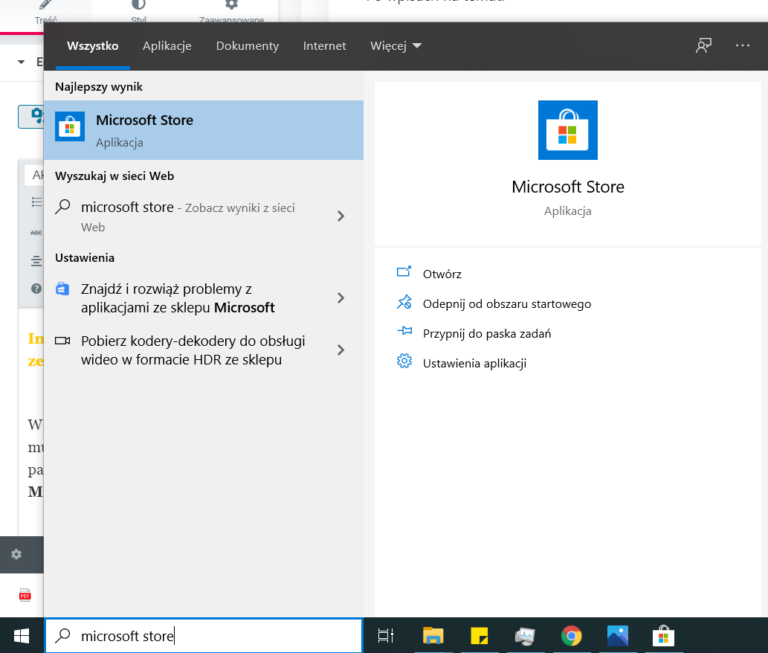
Task: Open Task View on the taskbar
Action: pyautogui.click(x=385, y=636)
